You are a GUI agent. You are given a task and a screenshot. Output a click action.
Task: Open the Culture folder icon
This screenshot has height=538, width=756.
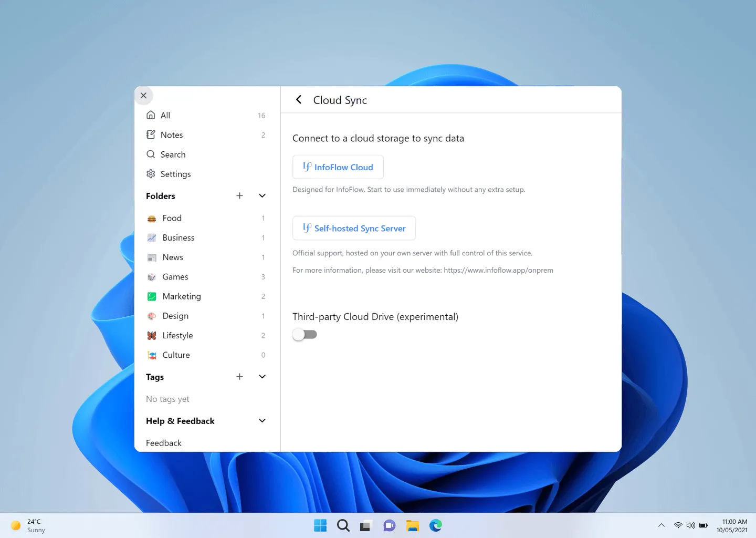[x=152, y=355]
